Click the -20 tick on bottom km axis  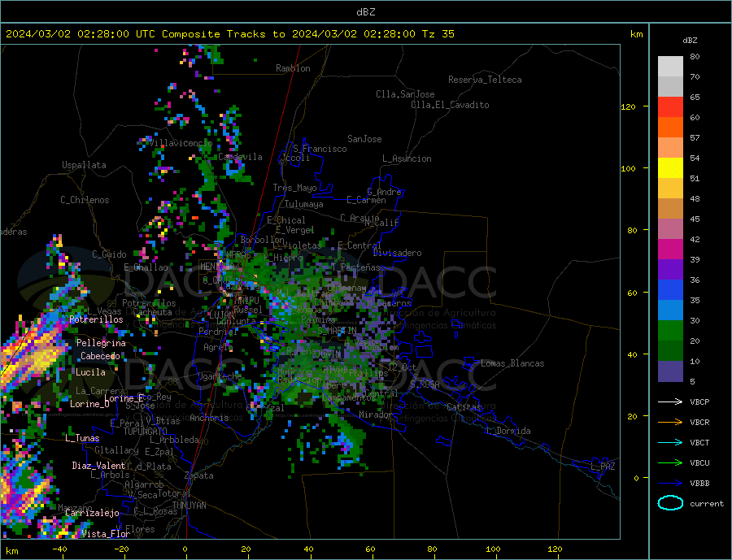(x=121, y=549)
